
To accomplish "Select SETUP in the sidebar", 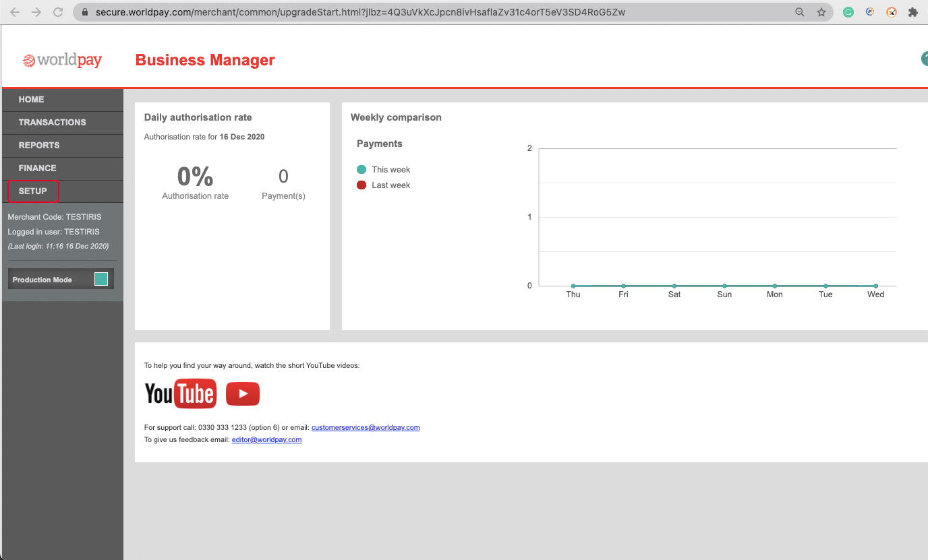I will [x=33, y=191].
